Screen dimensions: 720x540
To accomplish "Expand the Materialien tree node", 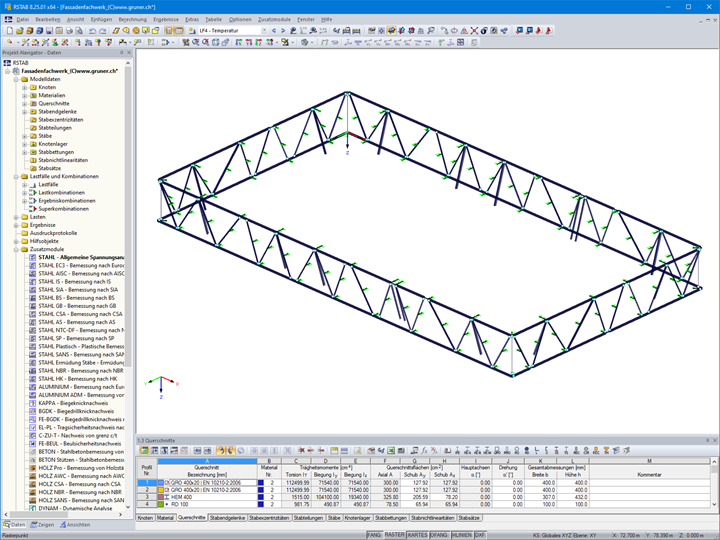I will click(x=25, y=96).
